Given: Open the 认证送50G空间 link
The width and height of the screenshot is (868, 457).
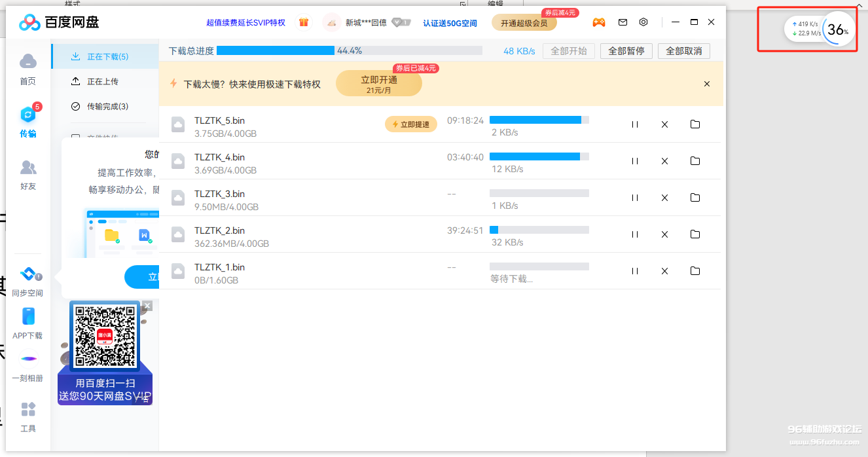Looking at the screenshot, I should [450, 23].
